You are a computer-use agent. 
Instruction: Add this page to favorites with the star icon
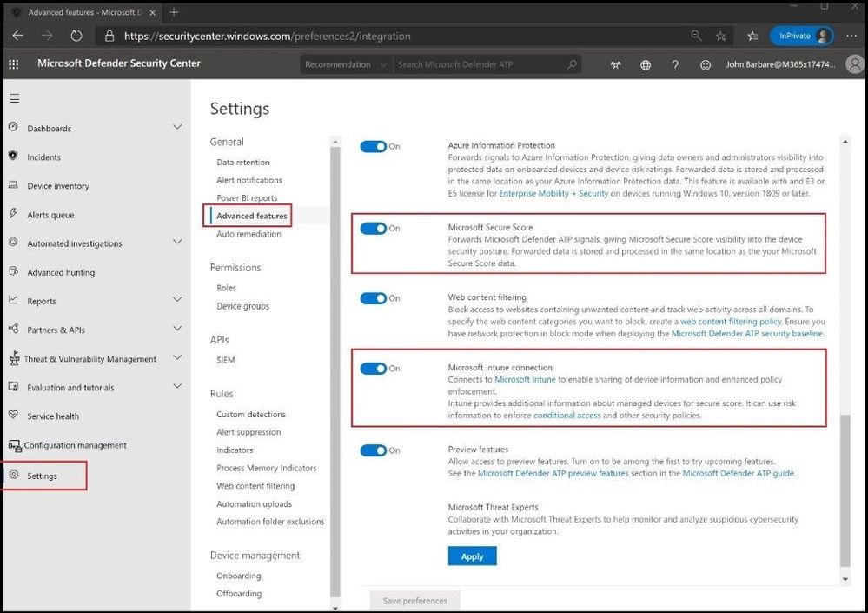click(x=721, y=36)
